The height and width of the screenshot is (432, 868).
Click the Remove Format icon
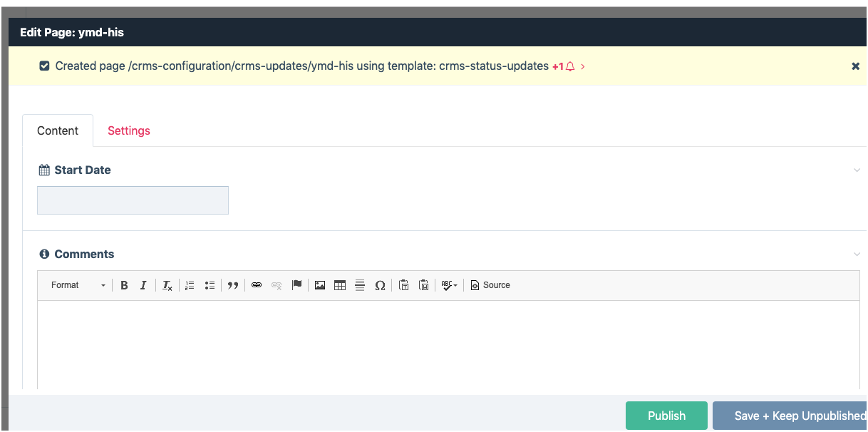(x=167, y=285)
